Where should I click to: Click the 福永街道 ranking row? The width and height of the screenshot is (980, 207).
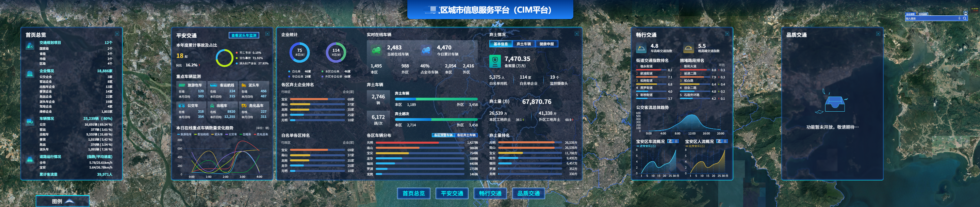[x=654, y=68]
